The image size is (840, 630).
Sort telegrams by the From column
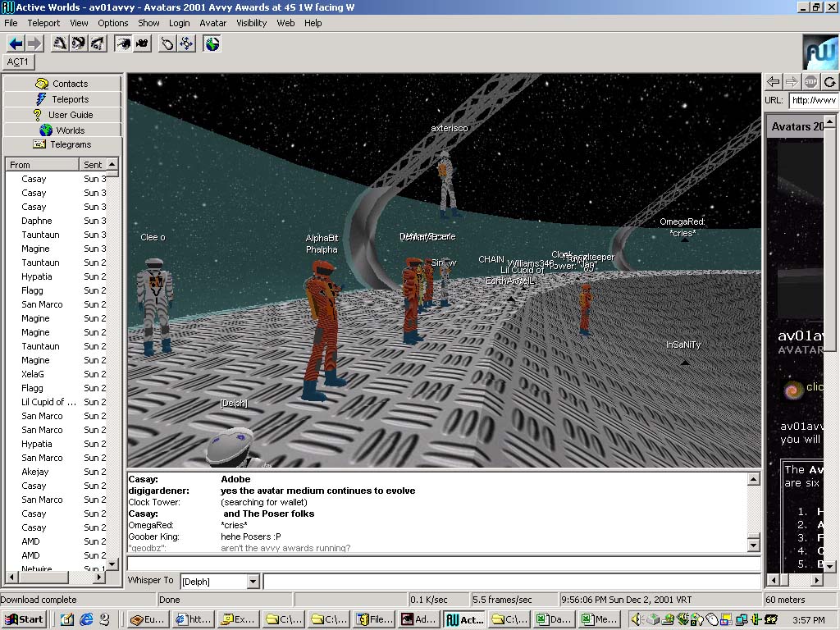pyautogui.click(x=43, y=165)
